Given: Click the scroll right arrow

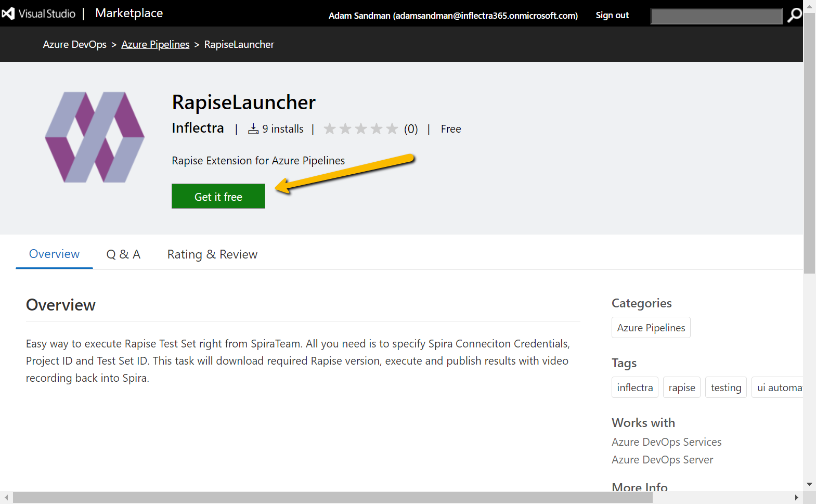Looking at the screenshot, I should [x=796, y=498].
